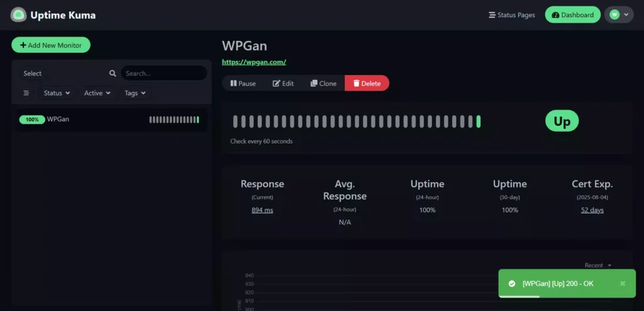The width and height of the screenshot is (644, 311).
Task: Open the user profile avatar dropdown
Action: [619, 15]
